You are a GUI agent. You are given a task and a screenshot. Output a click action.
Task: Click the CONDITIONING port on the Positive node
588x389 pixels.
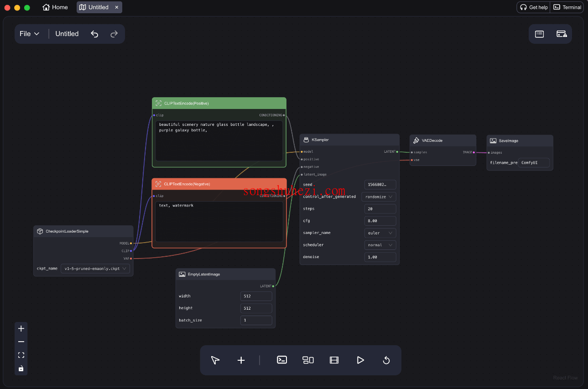(x=284, y=115)
